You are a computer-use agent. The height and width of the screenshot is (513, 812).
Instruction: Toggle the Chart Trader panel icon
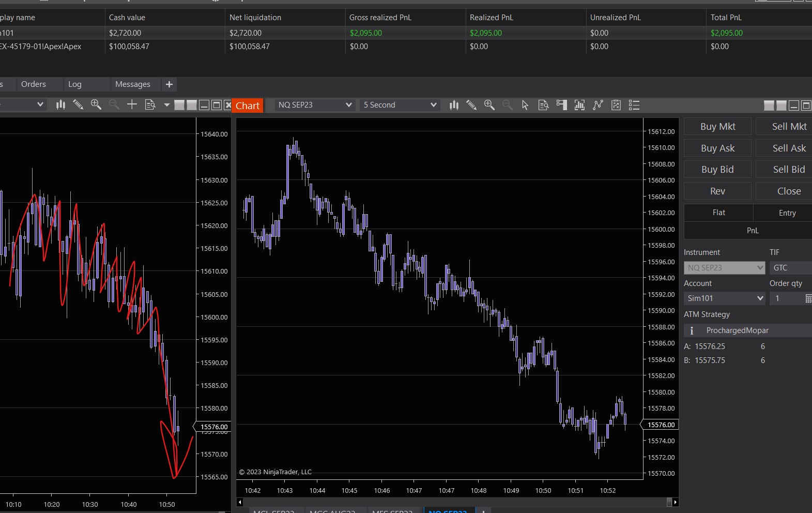tap(561, 105)
